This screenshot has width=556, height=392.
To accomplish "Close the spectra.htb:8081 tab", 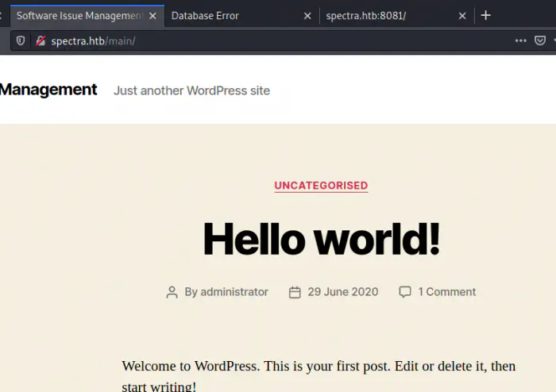I will tap(463, 16).
